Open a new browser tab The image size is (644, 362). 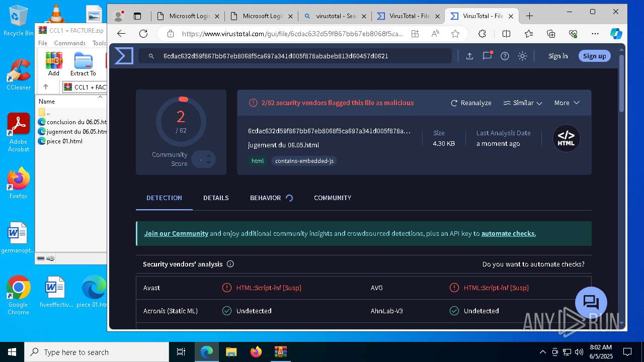coord(529,16)
